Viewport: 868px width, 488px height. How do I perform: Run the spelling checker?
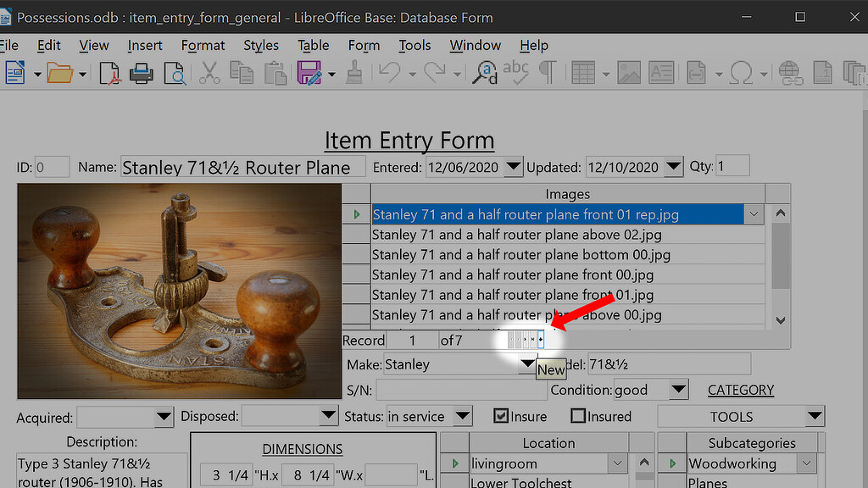tap(516, 74)
